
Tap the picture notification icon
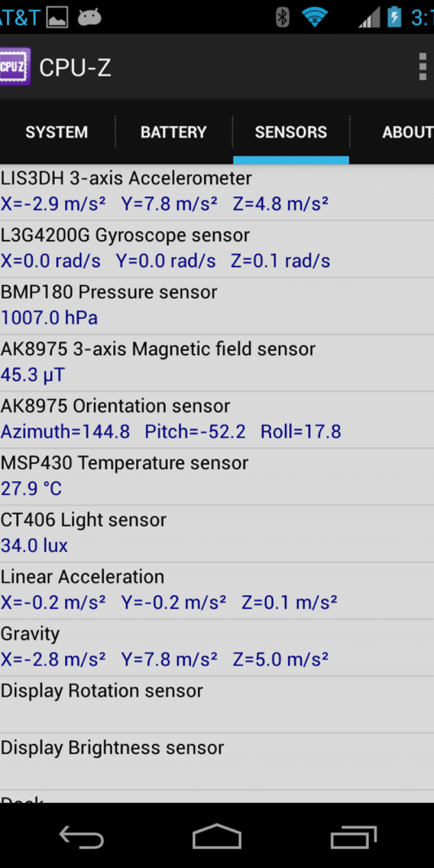pyautogui.click(x=57, y=17)
